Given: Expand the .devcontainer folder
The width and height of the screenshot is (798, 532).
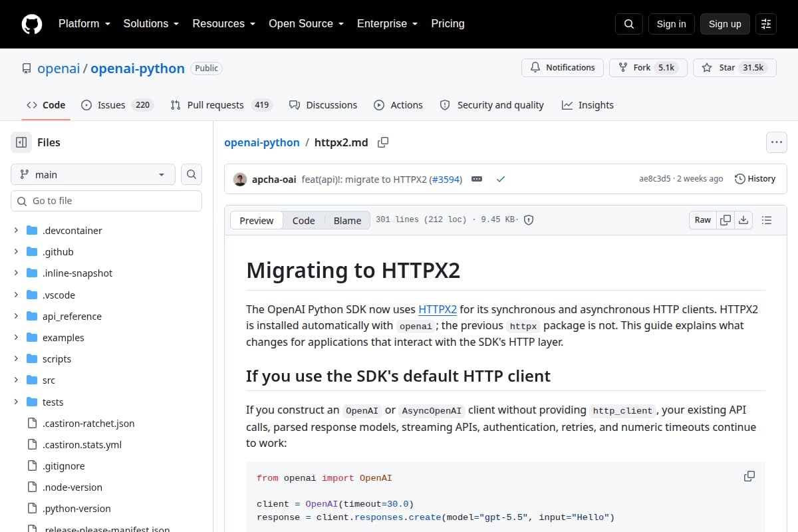Looking at the screenshot, I should pyautogui.click(x=16, y=231).
